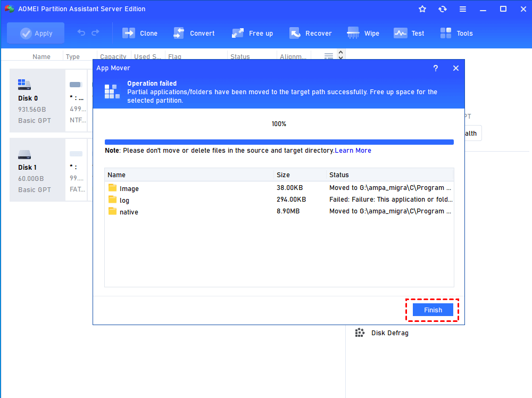Click the Moved status text for Image
This screenshot has height=398, width=532.
[390, 188]
